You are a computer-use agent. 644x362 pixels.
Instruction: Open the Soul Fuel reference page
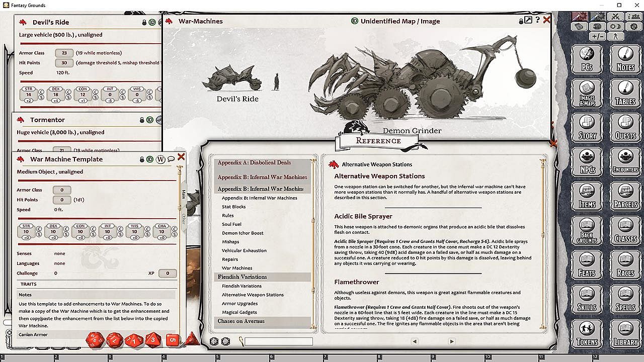click(231, 224)
